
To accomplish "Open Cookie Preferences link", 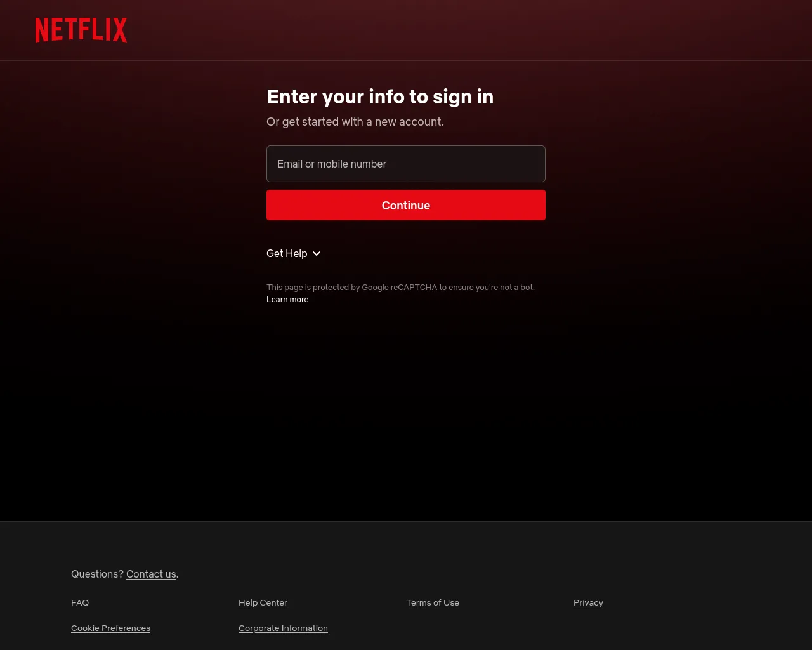I will point(110,628).
